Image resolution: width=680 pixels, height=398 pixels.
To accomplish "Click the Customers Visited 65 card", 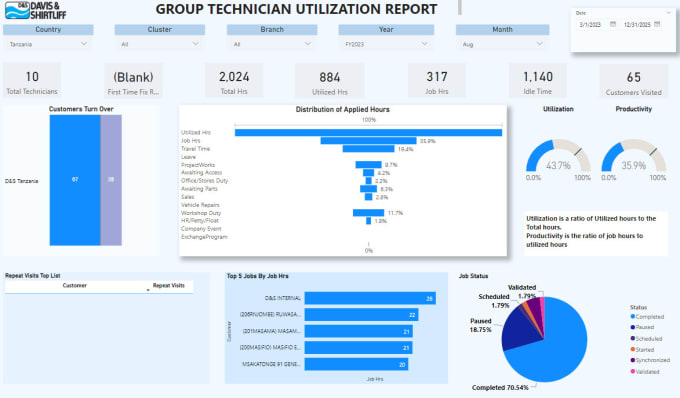I will [x=634, y=81].
